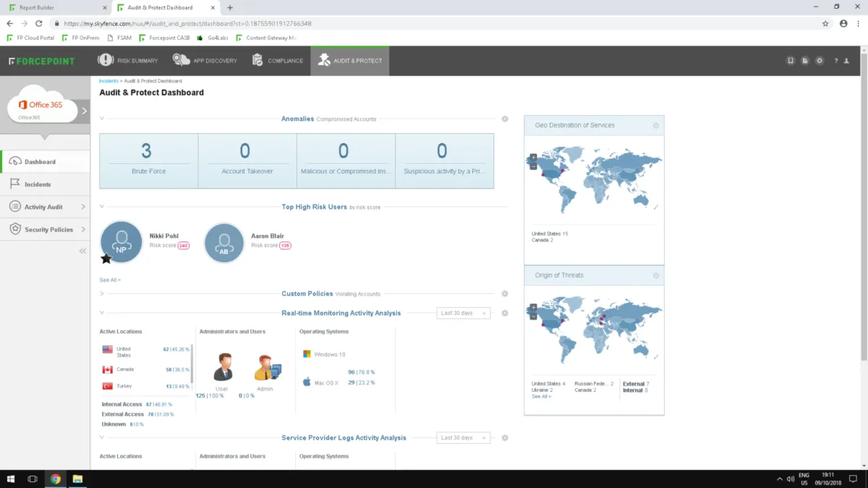
Task: Zoom in on Geo Destination map
Action: tap(533, 157)
